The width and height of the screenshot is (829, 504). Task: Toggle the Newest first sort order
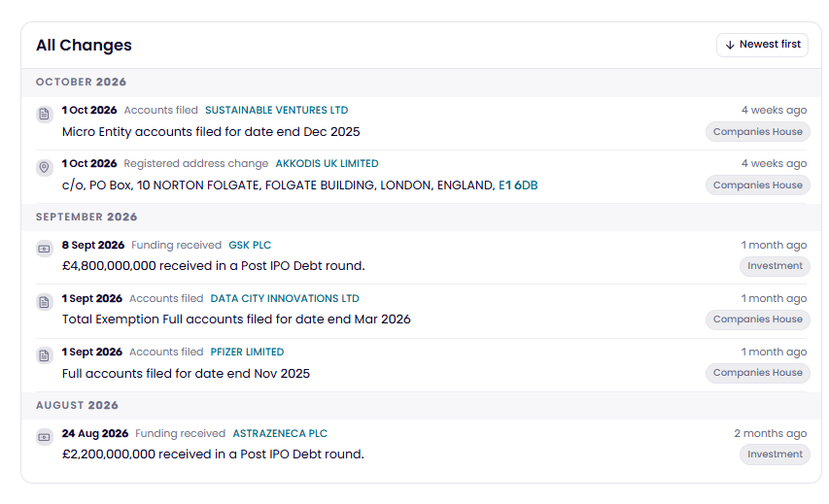[762, 45]
